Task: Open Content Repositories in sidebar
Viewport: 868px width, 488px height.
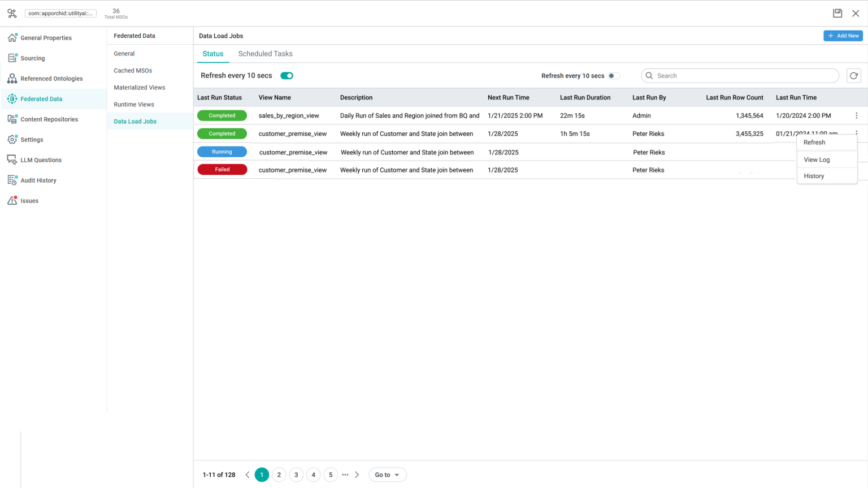Action: [49, 119]
